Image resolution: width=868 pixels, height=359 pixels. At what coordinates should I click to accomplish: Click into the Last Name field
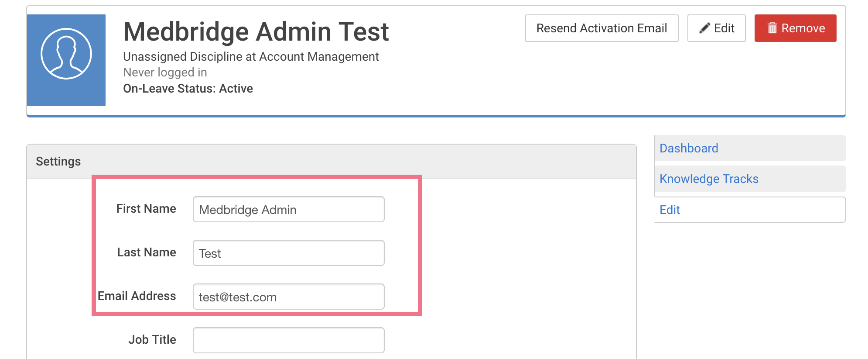[288, 253]
